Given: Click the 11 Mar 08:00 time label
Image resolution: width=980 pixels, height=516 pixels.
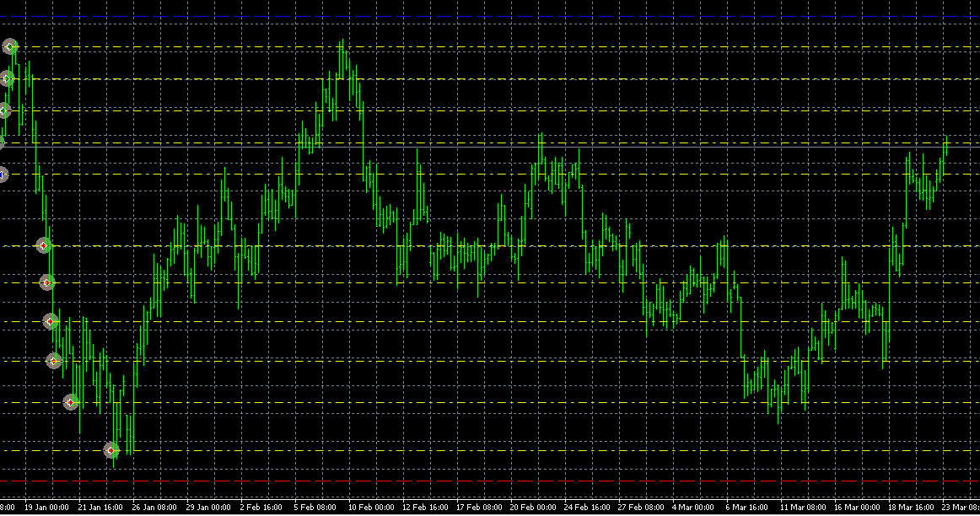Looking at the screenshot, I should click(x=803, y=508).
